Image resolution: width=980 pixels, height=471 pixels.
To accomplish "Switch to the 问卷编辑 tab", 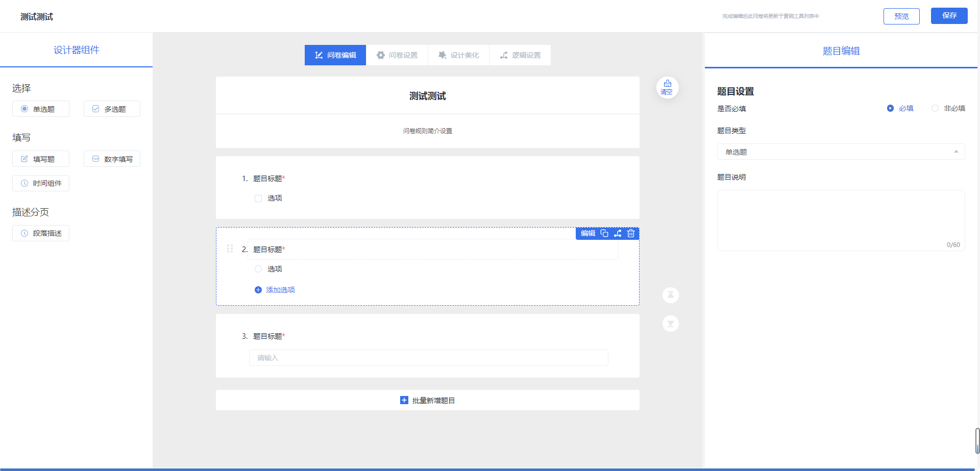I will [x=335, y=55].
